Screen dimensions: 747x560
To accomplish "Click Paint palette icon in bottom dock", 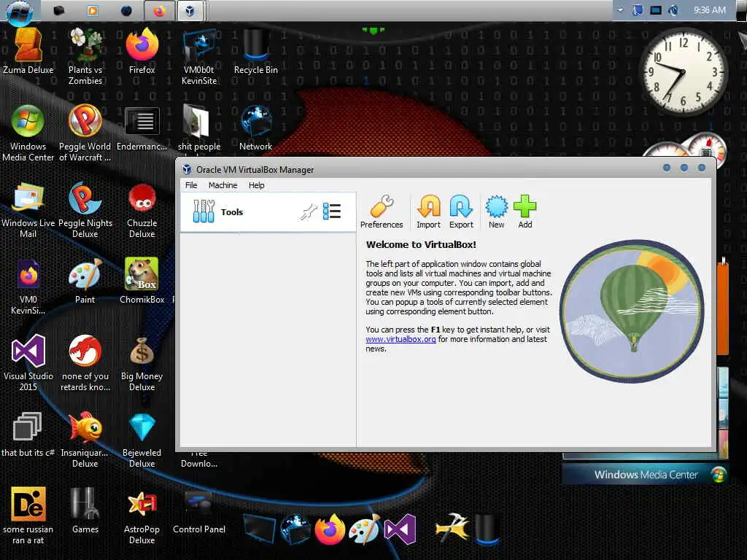I will [365, 529].
